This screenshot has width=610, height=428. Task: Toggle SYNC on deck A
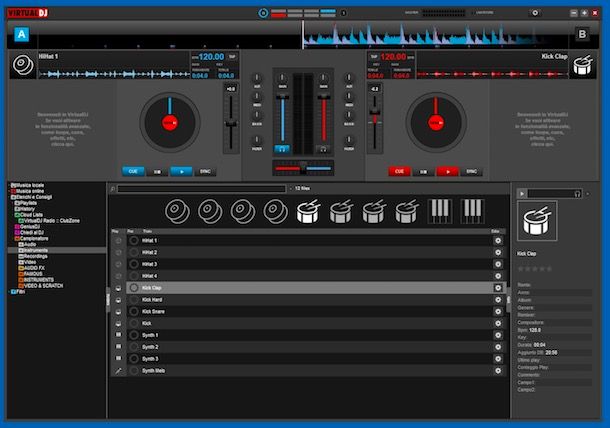point(205,172)
